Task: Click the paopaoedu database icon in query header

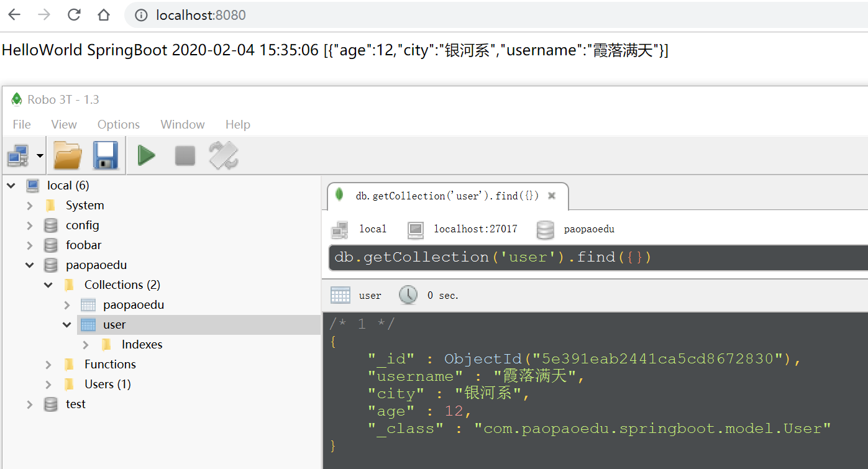Action: (545, 229)
